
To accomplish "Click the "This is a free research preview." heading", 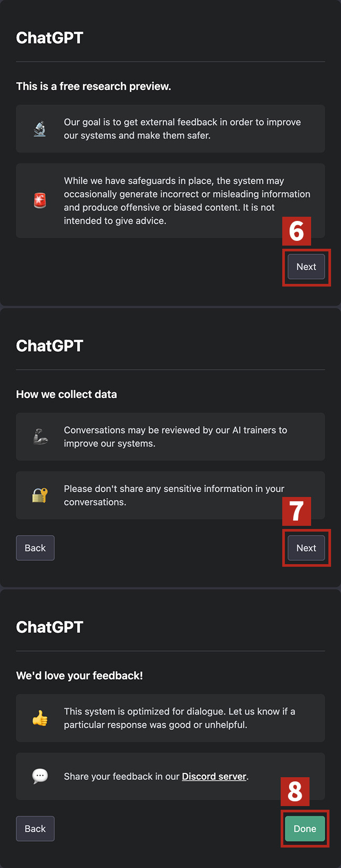I will [93, 86].
